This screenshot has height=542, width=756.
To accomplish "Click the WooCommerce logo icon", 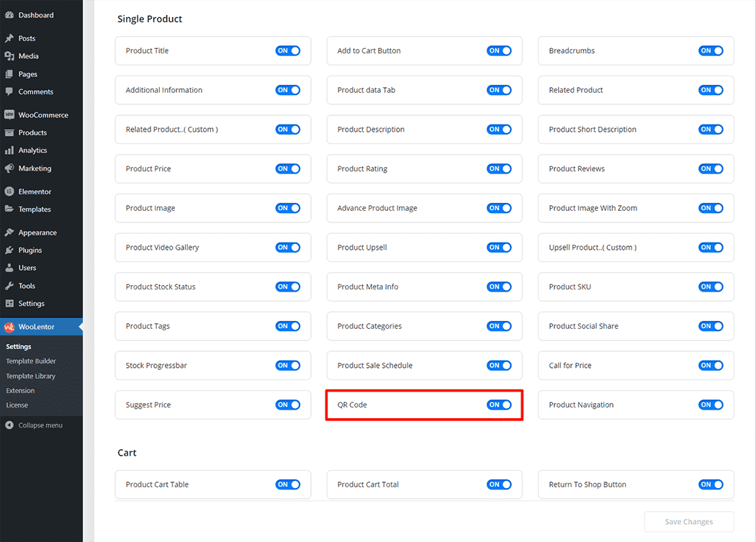I will (x=9, y=115).
